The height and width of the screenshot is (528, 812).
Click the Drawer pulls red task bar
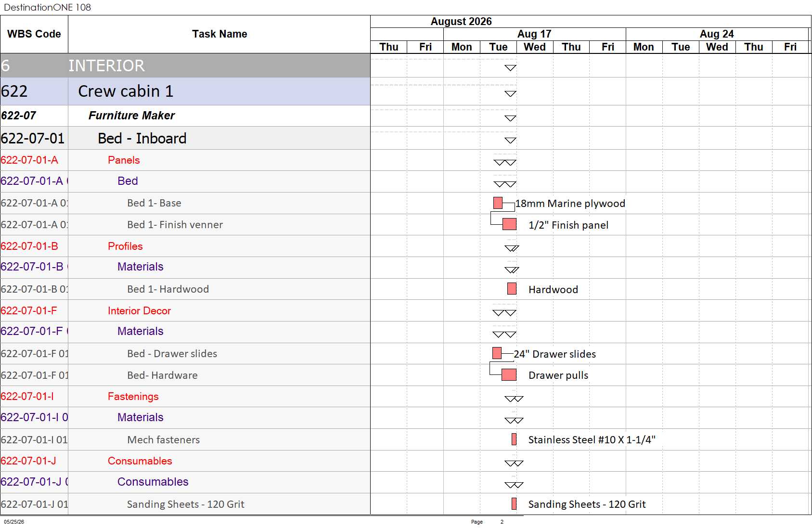pyautogui.click(x=509, y=375)
